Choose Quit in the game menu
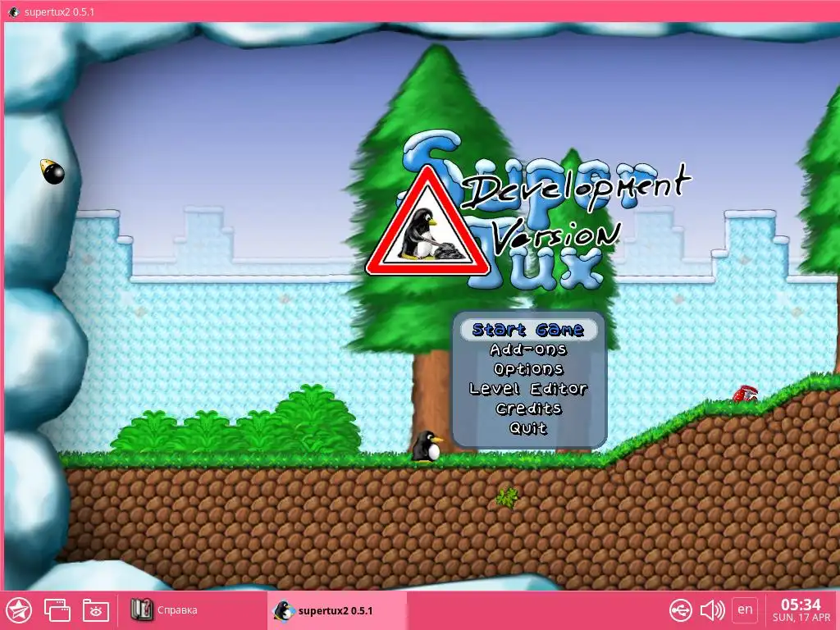Viewport: 840px width, 630px height. [x=528, y=428]
